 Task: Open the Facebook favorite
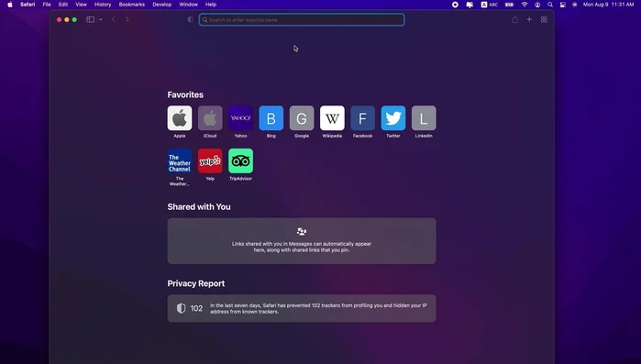[x=362, y=118]
